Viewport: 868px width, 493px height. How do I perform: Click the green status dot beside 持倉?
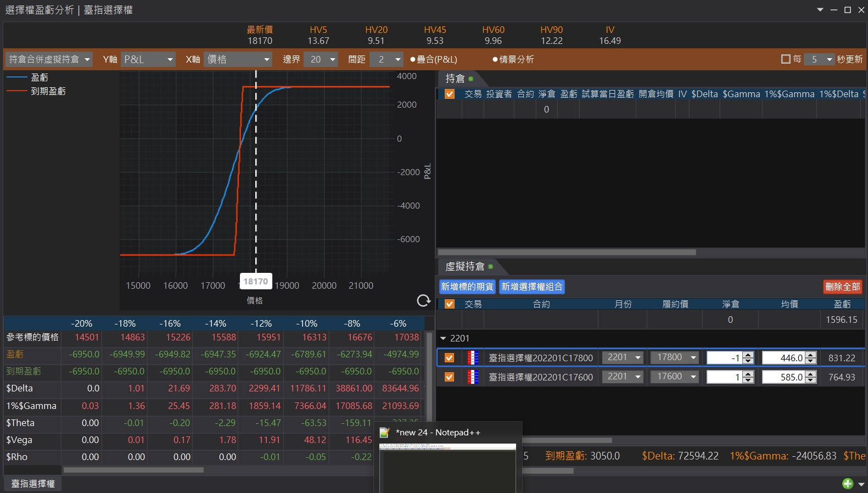click(x=471, y=79)
